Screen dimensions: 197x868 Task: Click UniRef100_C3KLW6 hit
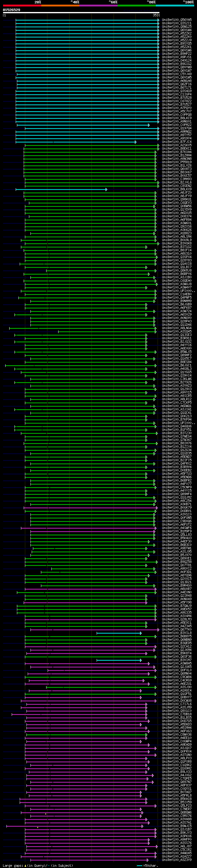[177, 379]
